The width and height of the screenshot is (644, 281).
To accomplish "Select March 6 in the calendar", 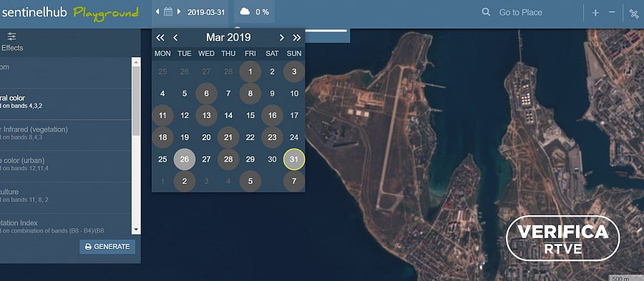I will [x=206, y=94].
